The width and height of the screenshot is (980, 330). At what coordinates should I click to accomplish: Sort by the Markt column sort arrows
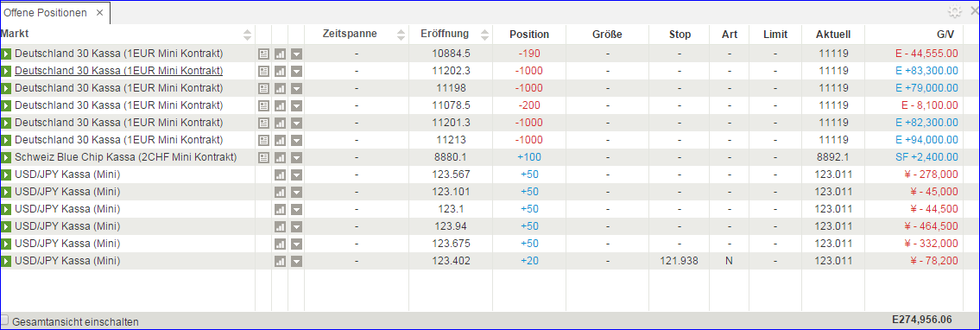[x=248, y=35]
